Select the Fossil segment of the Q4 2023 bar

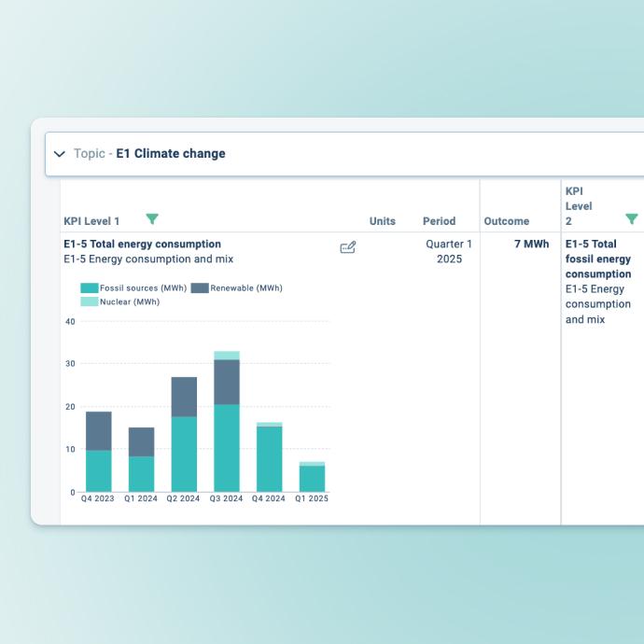click(99, 471)
